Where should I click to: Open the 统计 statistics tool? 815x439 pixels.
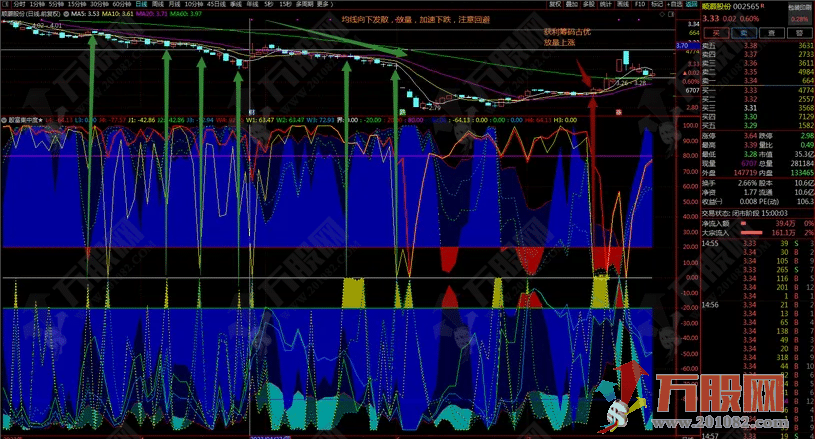[x=606, y=4]
